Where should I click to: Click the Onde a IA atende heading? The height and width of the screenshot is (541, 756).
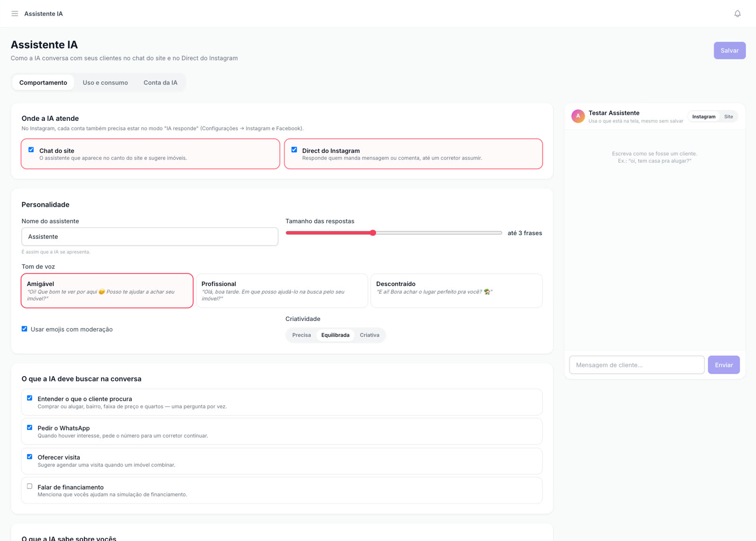click(50, 118)
